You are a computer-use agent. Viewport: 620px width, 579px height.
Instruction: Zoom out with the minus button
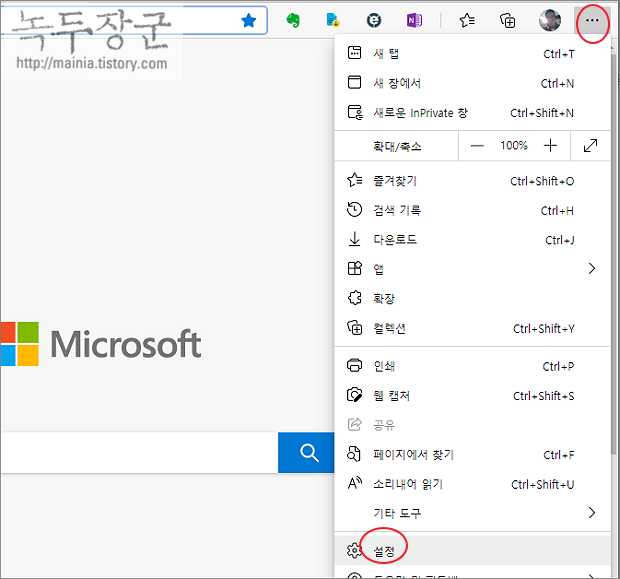pos(477,146)
